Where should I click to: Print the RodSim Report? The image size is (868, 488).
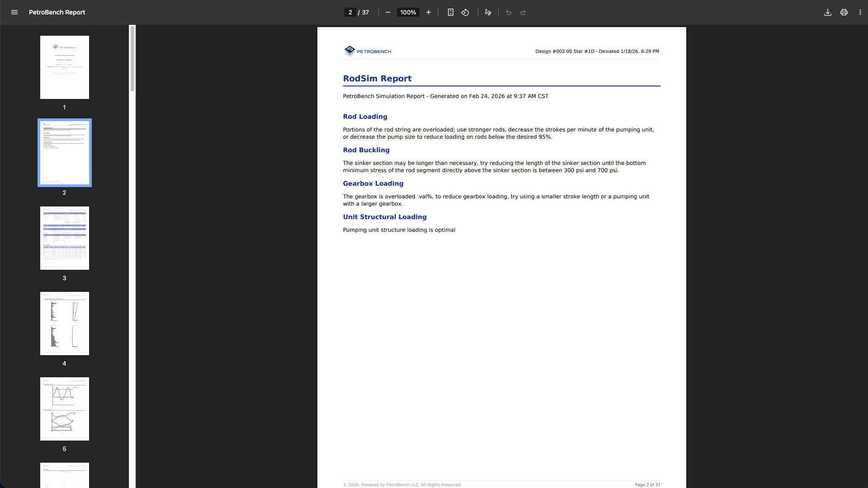[x=844, y=12]
